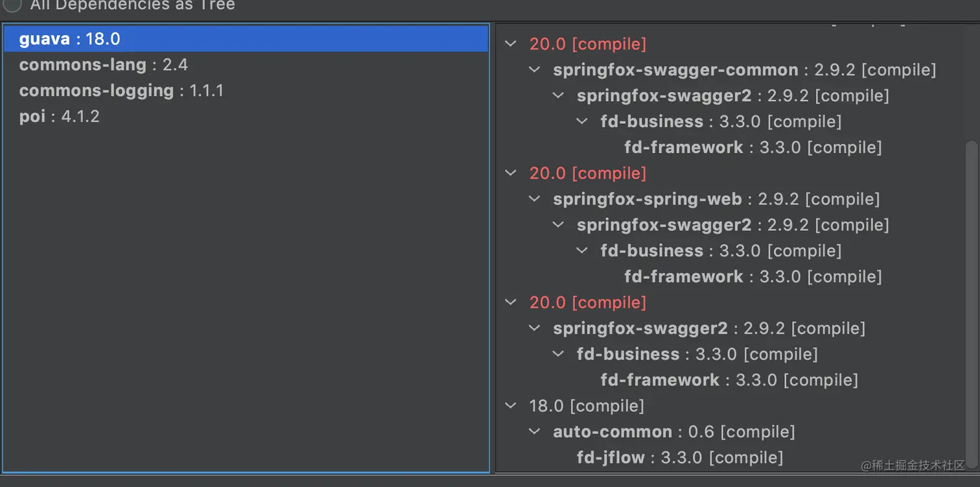Collapse the springfox-spring-web chevron

(x=535, y=199)
